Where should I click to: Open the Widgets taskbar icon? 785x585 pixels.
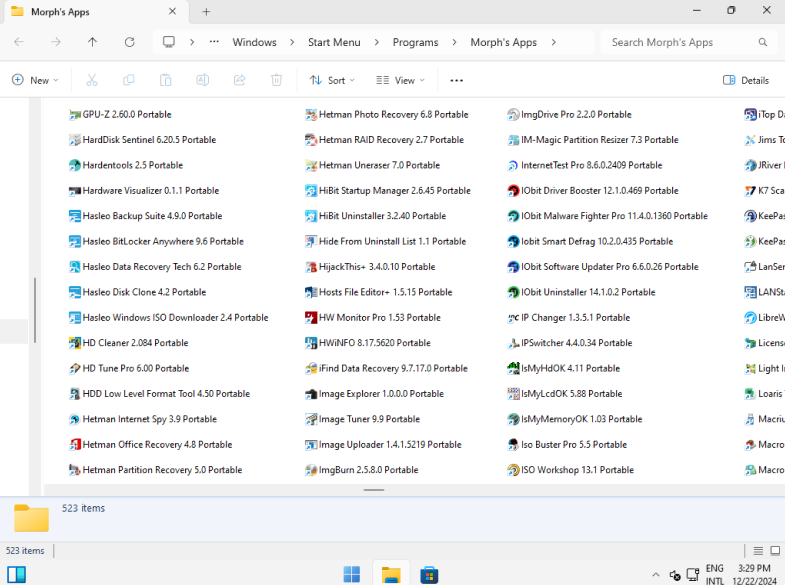click(x=17, y=574)
